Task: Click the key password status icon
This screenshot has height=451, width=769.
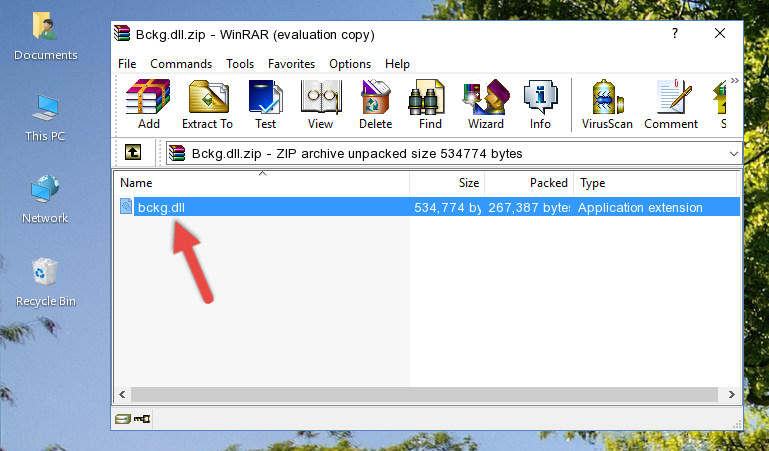Action: (x=142, y=419)
